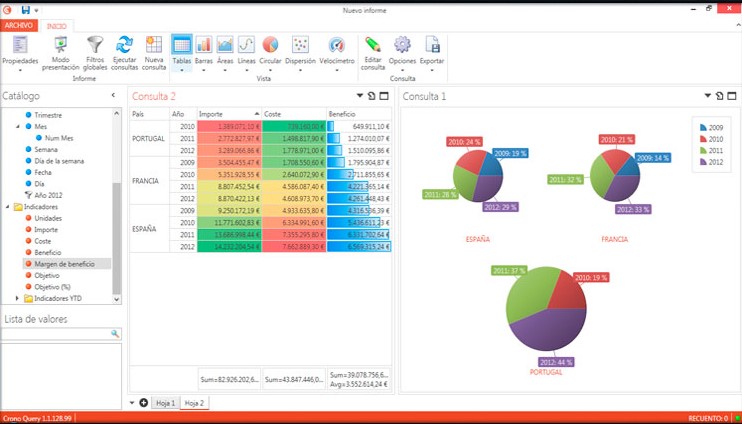Open the ARCHIVO menu
The height and width of the screenshot is (424, 742).
tap(19, 26)
